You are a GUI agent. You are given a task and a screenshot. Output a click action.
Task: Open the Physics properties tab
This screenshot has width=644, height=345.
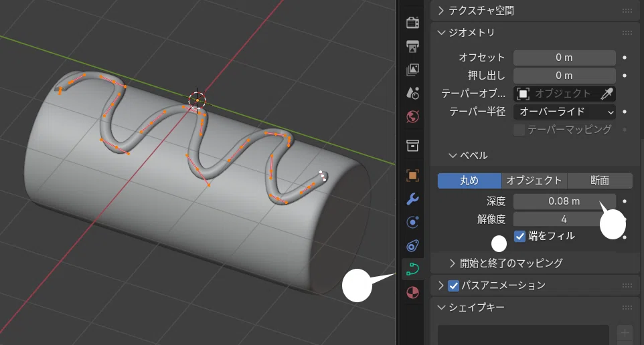tap(412, 223)
